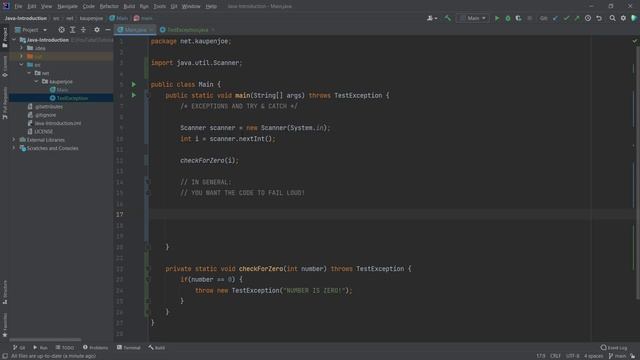
Task: Run the Main configuration
Action: 497,18
